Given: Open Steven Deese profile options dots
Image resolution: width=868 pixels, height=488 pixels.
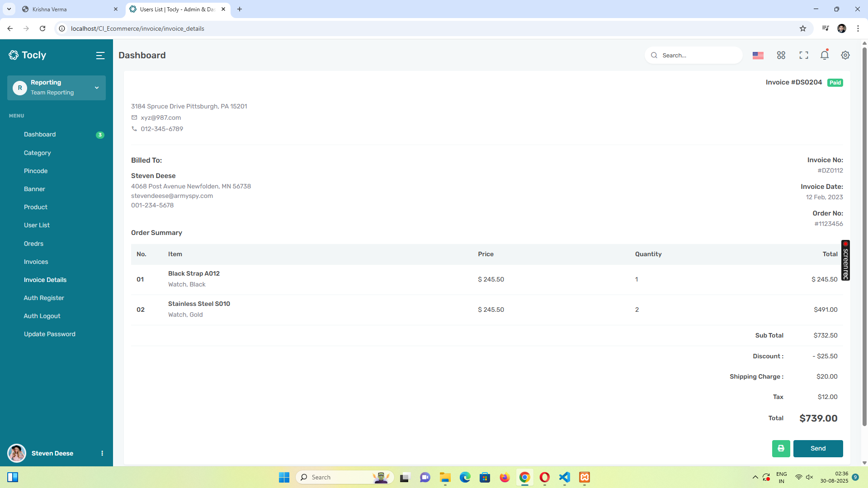Looking at the screenshot, I should (102, 453).
